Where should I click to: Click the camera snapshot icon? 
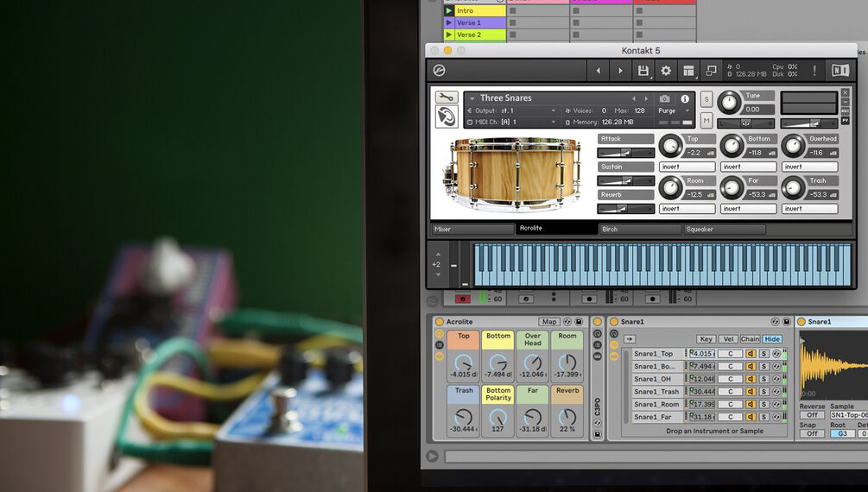[664, 98]
